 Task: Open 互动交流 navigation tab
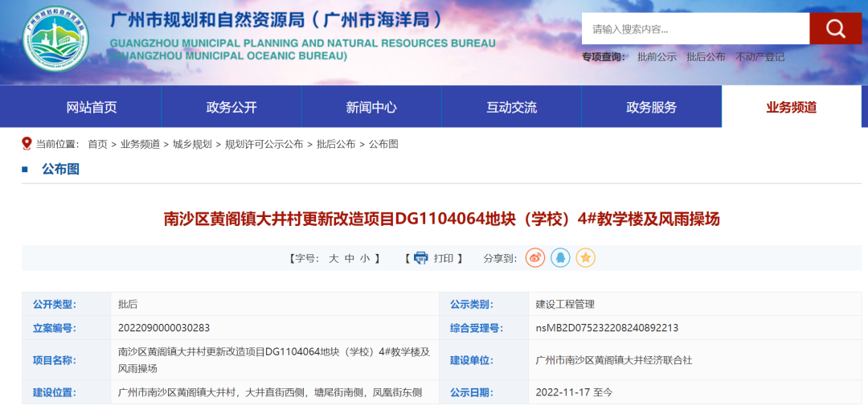click(511, 108)
